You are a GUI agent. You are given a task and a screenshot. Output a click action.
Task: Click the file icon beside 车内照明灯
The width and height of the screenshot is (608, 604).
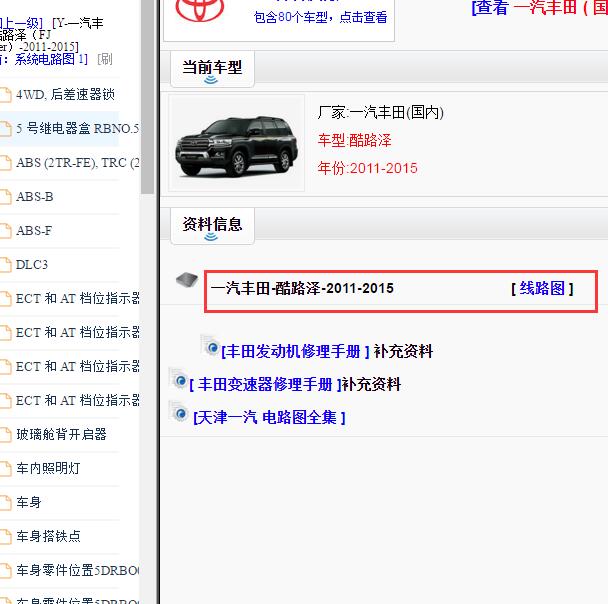5,468
